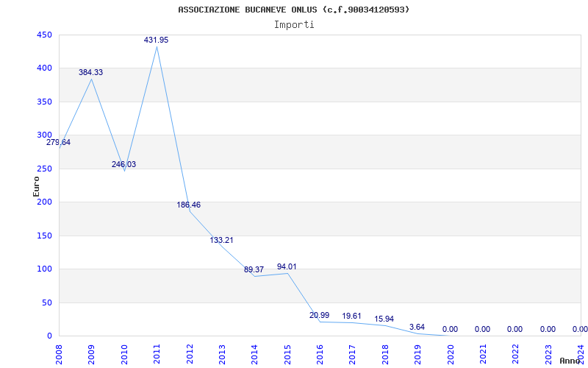The width and height of the screenshot is (588, 368).
Task: Select the 2012 x-axis label
Action: (190, 354)
